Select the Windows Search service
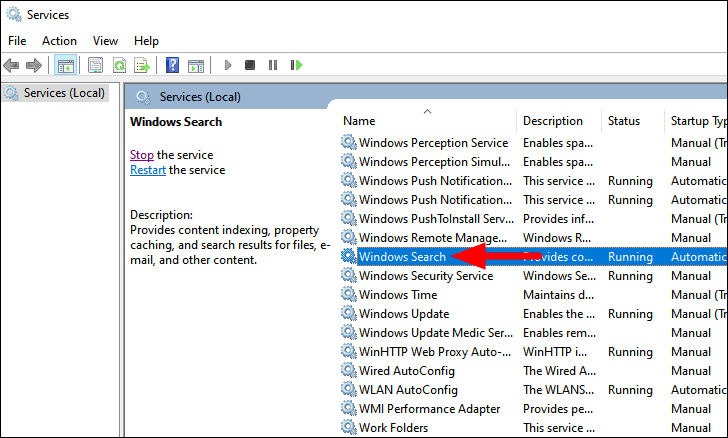This screenshot has height=438, width=728. (534, 257)
